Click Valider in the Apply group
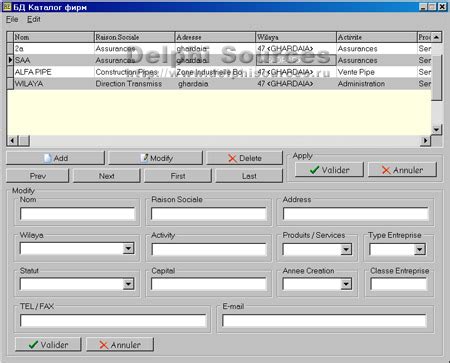Screen dimensions: 450x363 click(x=329, y=170)
